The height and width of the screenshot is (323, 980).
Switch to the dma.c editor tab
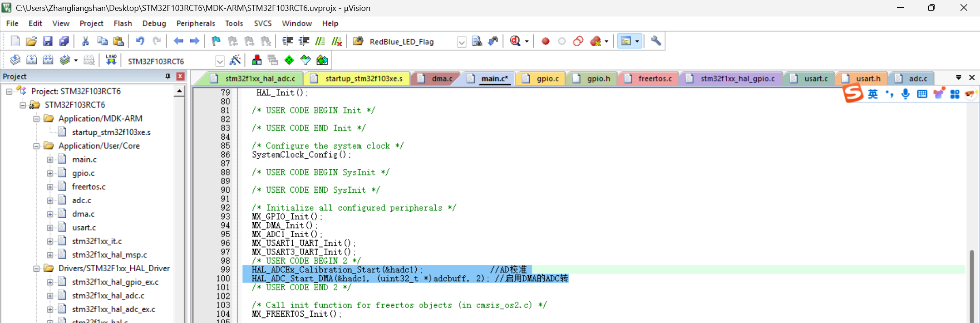point(436,78)
